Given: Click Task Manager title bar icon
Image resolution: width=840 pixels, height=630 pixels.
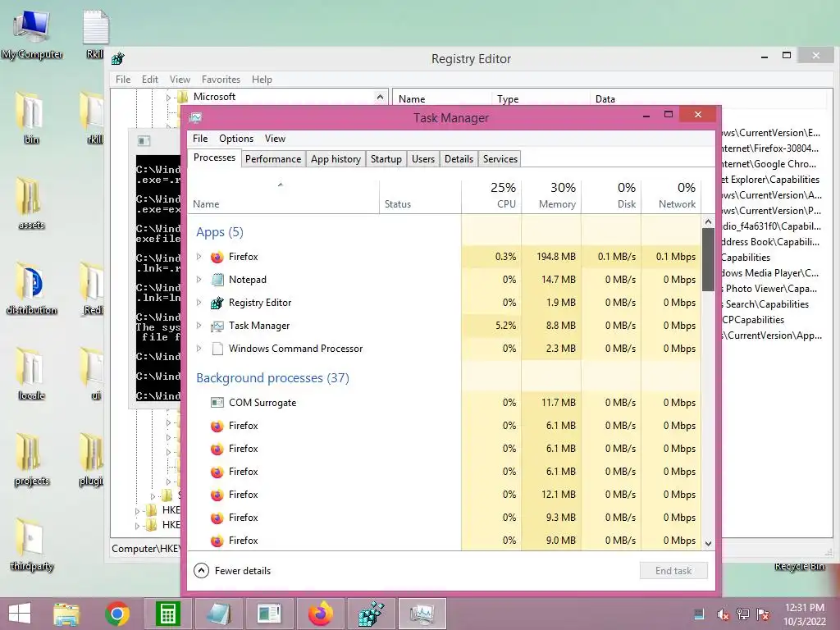Looking at the screenshot, I should pos(195,117).
